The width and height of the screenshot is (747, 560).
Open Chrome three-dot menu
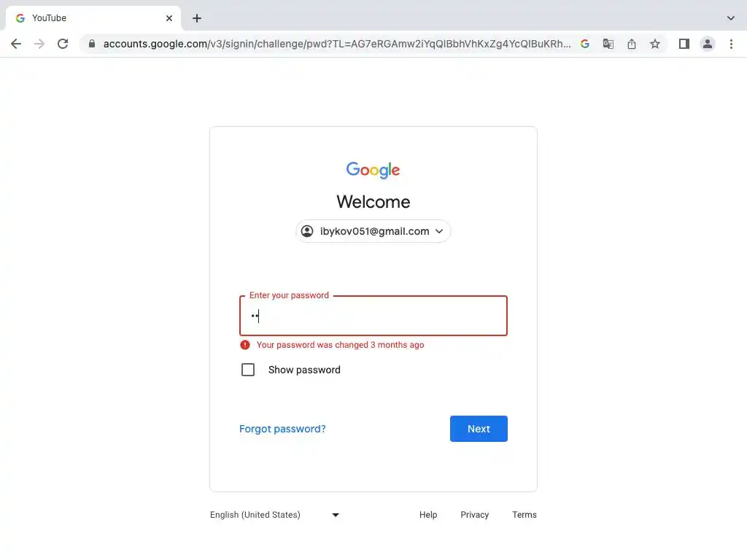click(731, 44)
